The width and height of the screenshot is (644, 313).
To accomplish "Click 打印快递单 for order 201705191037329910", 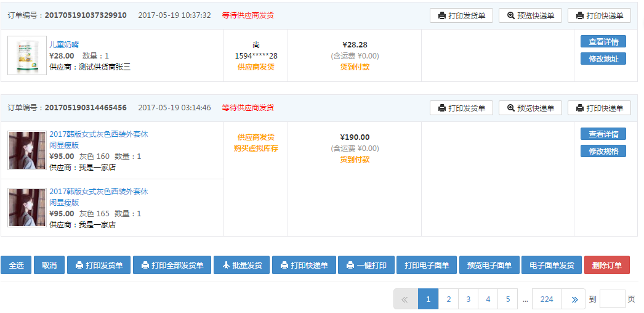I will (x=599, y=15).
